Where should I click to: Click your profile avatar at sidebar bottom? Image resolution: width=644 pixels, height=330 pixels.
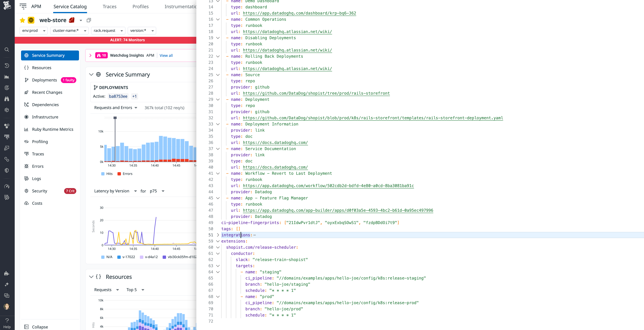coord(7,307)
